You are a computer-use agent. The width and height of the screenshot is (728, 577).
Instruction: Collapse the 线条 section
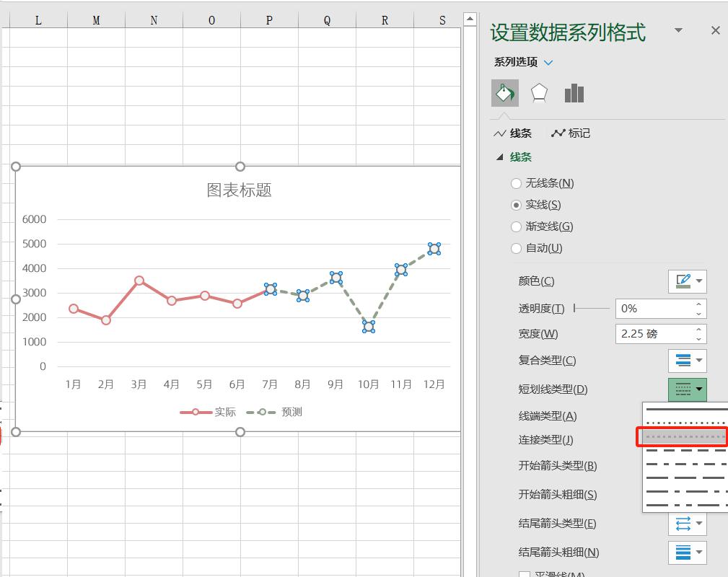click(499, 157)
